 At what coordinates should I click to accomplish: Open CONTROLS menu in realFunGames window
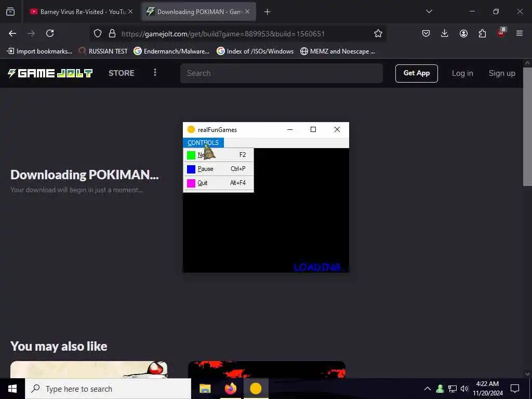pos(203,143)
